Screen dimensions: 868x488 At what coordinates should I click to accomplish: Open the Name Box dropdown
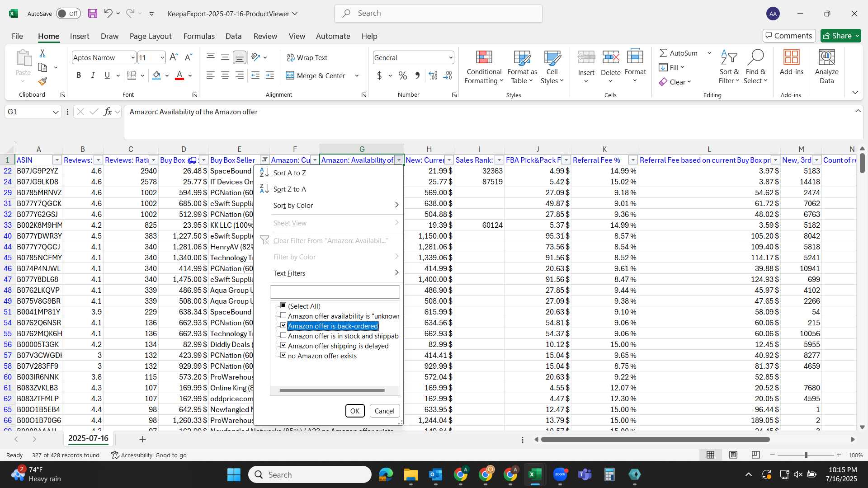[x=56, y=112]
